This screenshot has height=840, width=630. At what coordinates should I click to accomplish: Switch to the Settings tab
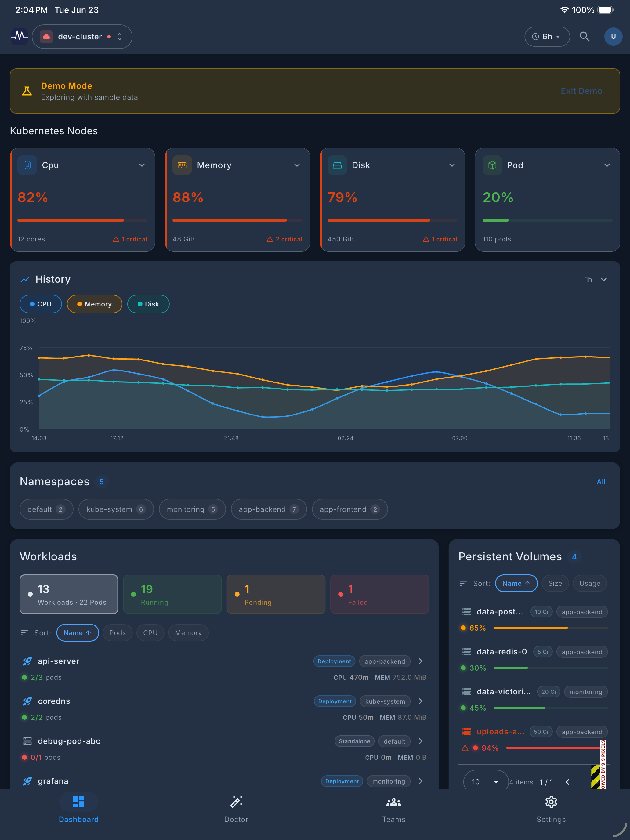tap(551, 809)
